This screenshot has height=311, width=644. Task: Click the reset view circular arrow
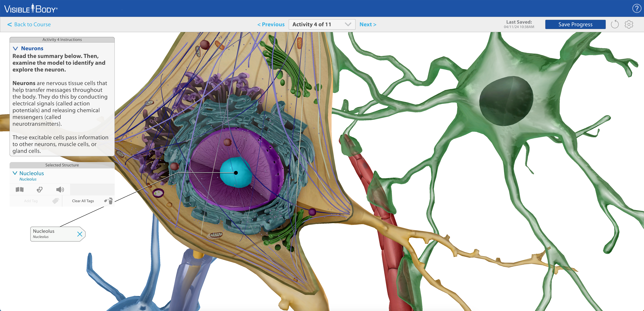click(615, 25)
